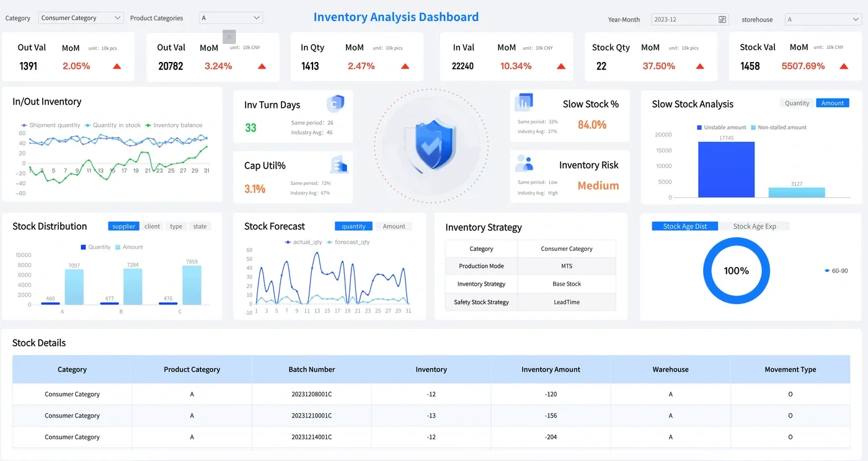Screen dimensions: 868x461
Task: Select the state tab in Stock Distribution
Action: [200, 226]
